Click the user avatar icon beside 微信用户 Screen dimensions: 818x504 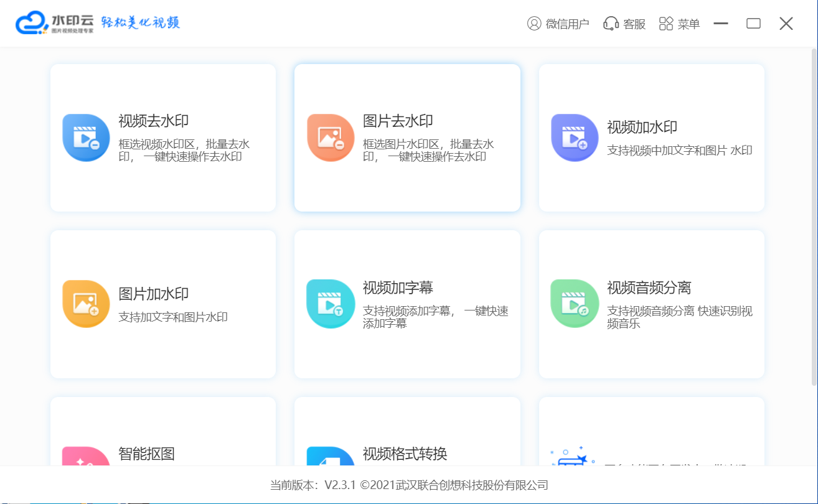click(x=534, y=24)
